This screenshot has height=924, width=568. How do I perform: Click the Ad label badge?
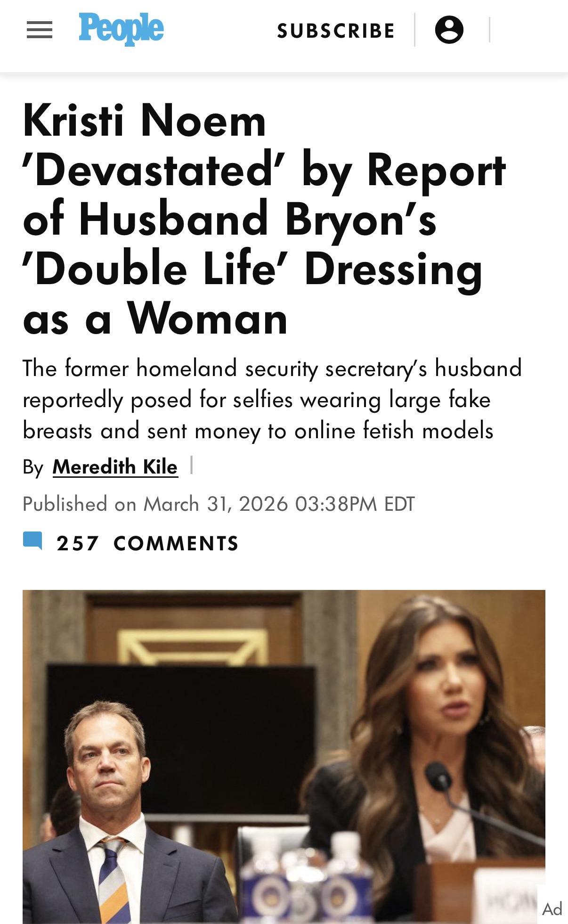tap(552, 908)
